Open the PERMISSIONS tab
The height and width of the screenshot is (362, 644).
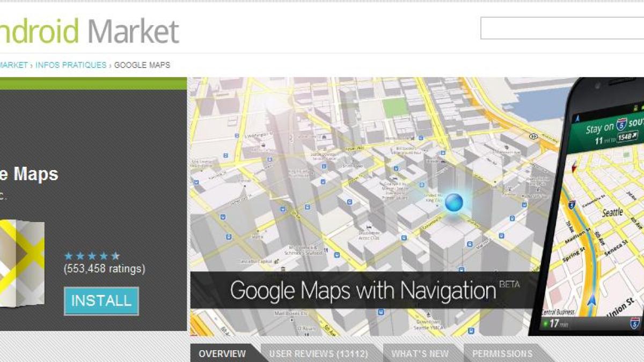(502, 353)
